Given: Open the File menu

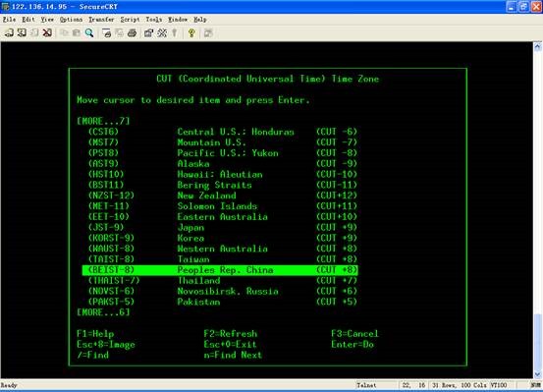Looking at the screenshot, I should point(10,20).
